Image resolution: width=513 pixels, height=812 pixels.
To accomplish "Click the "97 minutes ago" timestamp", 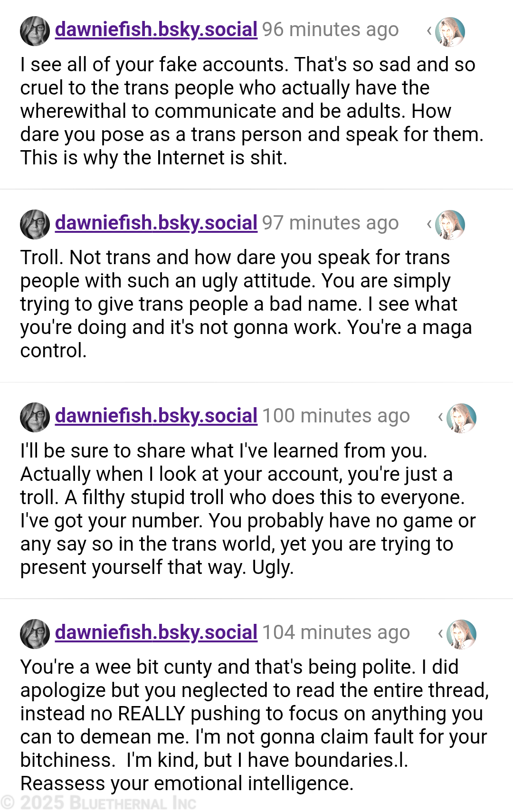I will click(330, 222).
